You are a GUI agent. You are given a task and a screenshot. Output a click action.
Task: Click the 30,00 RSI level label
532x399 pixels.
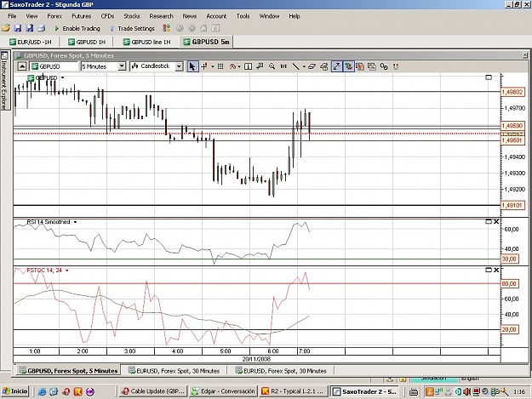coord(509,259)
